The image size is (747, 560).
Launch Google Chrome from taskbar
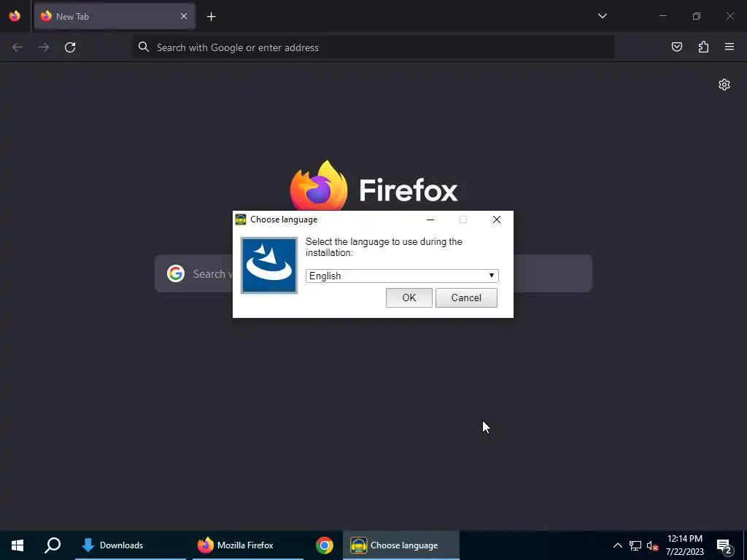324,545
